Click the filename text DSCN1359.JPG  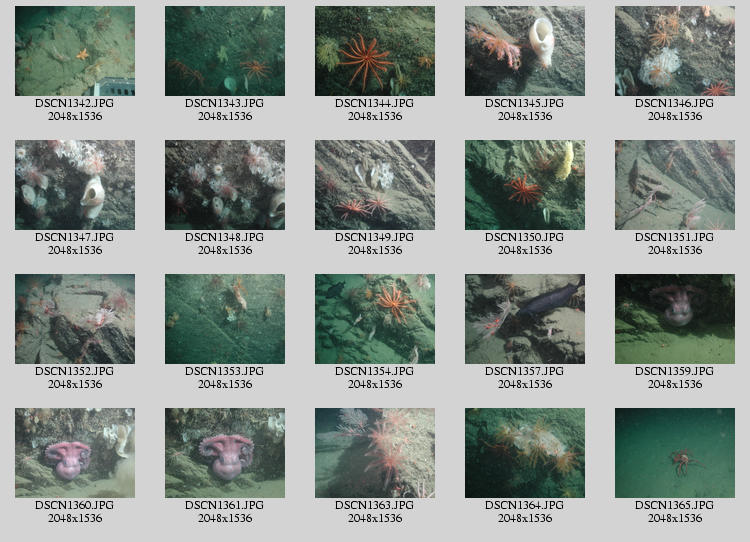click(x=674, y=371)
